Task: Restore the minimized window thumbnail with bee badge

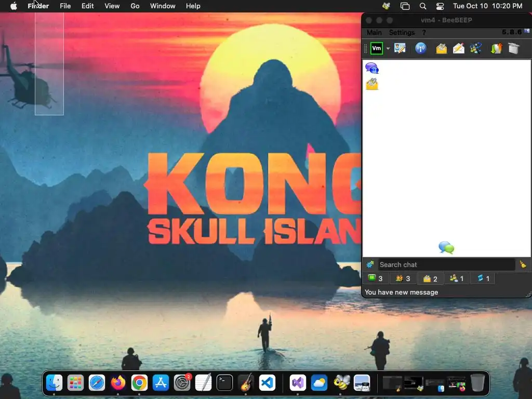Action: coord(414,383)
